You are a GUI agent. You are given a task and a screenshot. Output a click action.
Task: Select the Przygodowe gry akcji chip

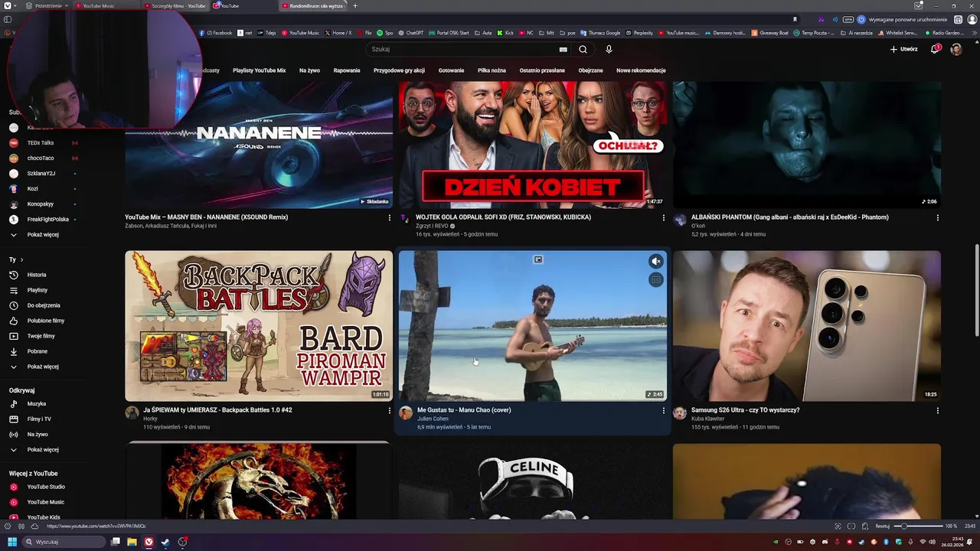pyautogui.click(x=399, y=70)
